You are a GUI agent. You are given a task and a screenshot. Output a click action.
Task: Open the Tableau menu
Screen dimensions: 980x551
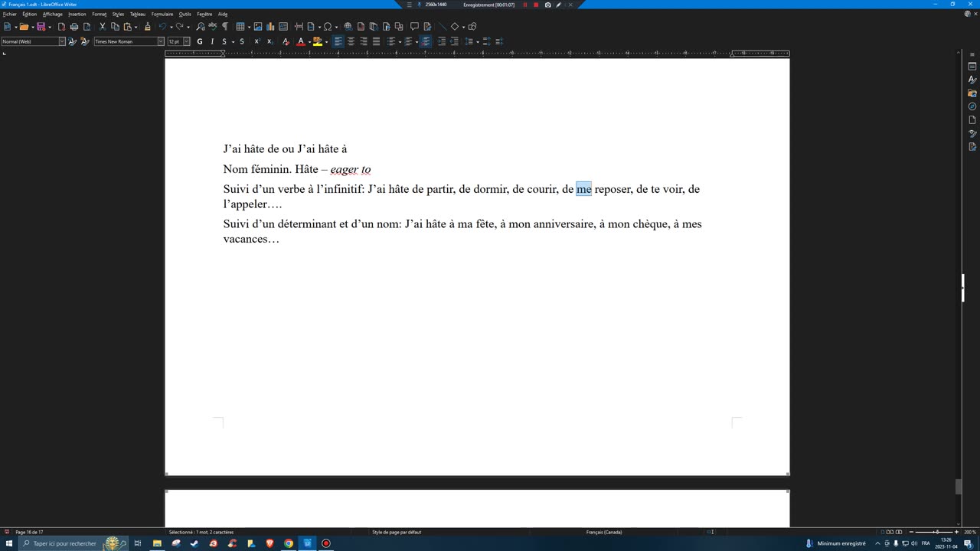[138, 14]
